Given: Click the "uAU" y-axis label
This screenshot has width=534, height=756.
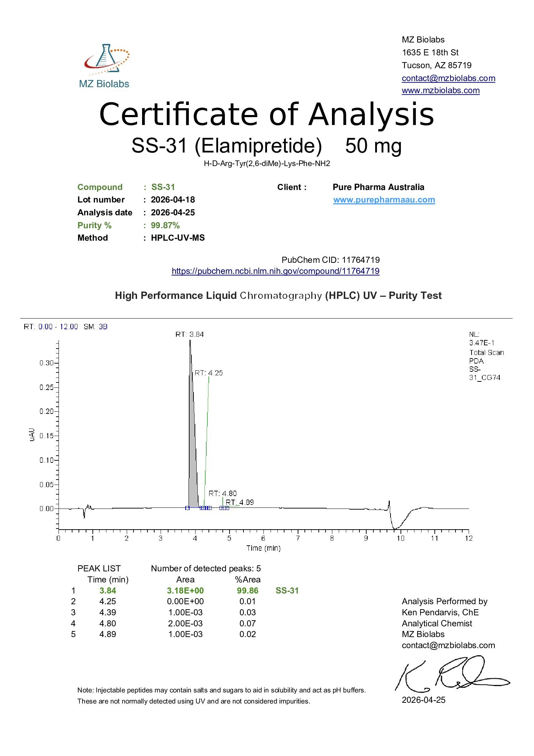Looking at the screenshot, I should point(32,435).
